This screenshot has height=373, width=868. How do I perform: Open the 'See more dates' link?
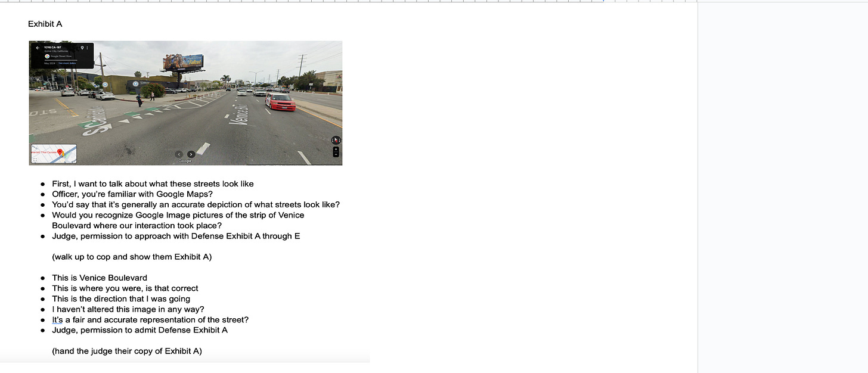(67, 63)
